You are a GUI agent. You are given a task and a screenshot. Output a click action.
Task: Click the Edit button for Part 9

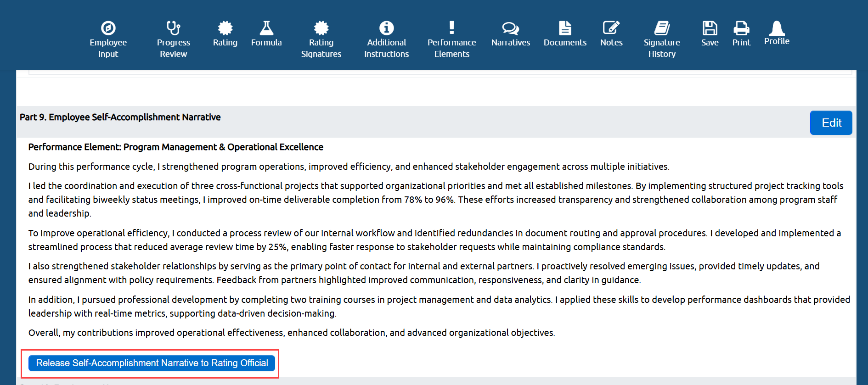coord(831,123)
